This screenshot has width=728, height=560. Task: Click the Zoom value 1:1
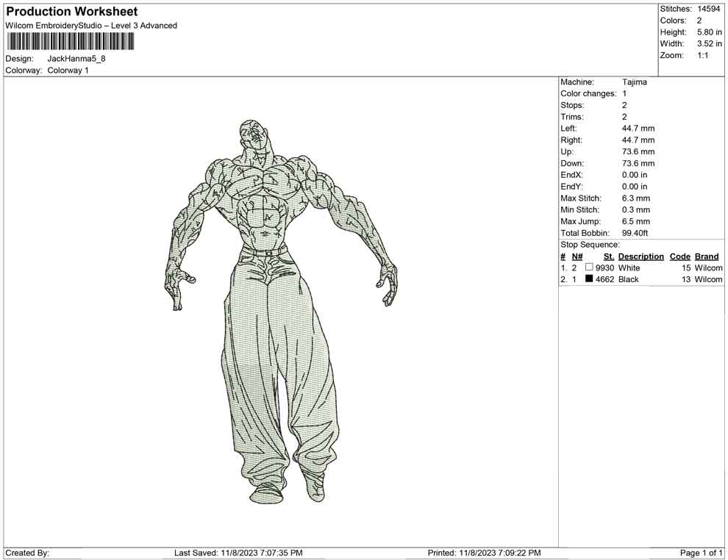(703, 55)
